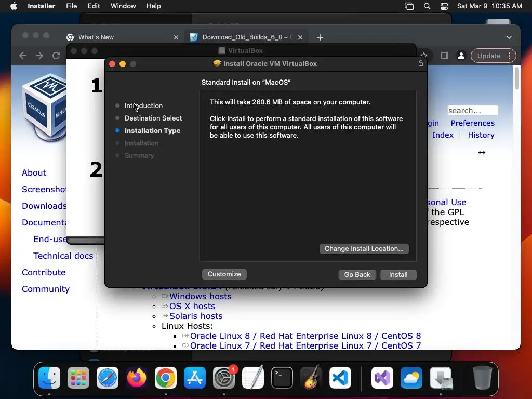This screenshot has width=532, height=399.
Task: Open Control Center in menu bar
Action: [444, 6]
